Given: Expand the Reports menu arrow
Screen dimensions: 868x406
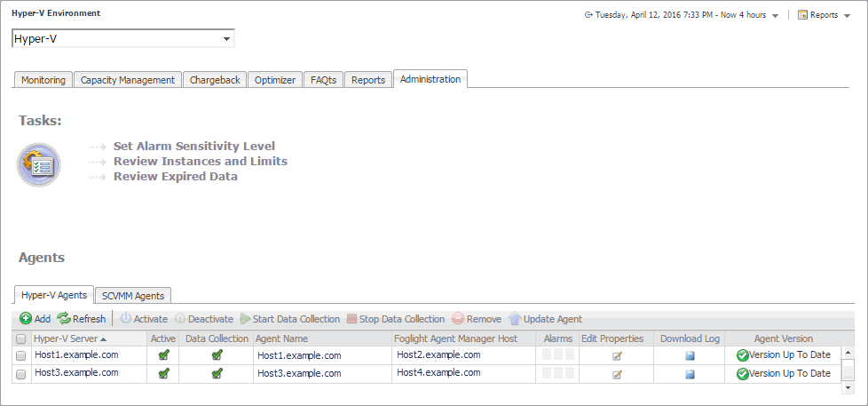Looking at the screenshot, I should click(x=847, y=15).
